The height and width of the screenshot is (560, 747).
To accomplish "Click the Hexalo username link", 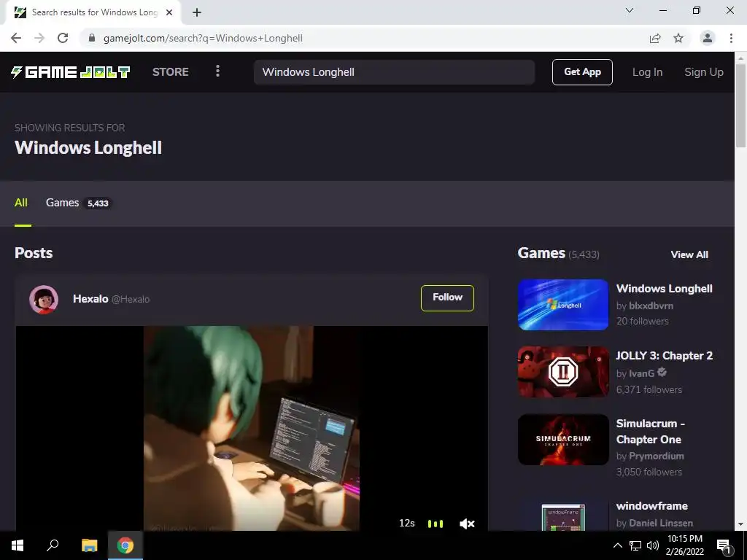I will pyautogui.click(x=90, y=299).
